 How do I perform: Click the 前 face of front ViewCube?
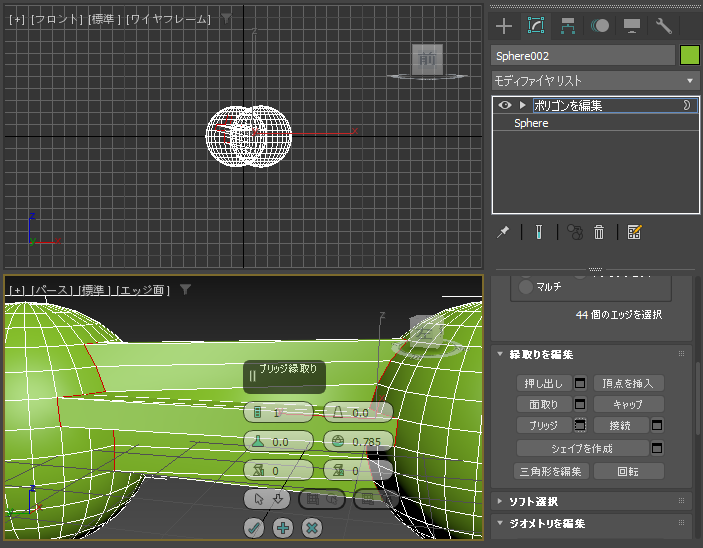[x=427, y=59]
